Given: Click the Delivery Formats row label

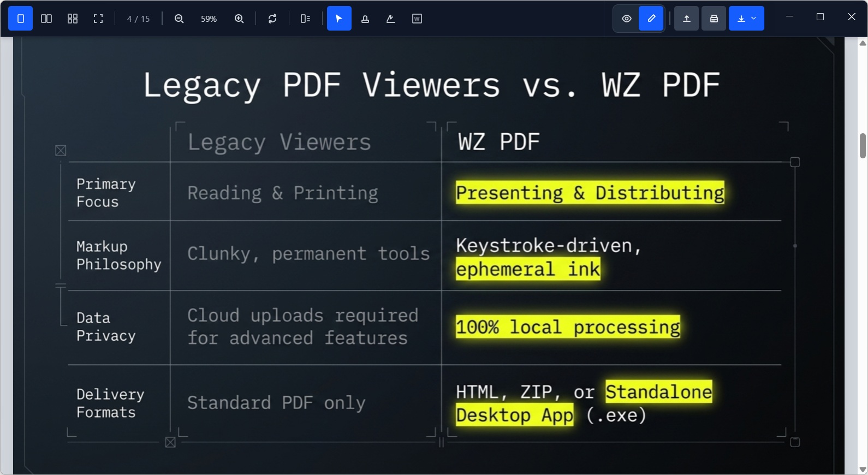Looking at the screenshot, I should pos(110,403).
